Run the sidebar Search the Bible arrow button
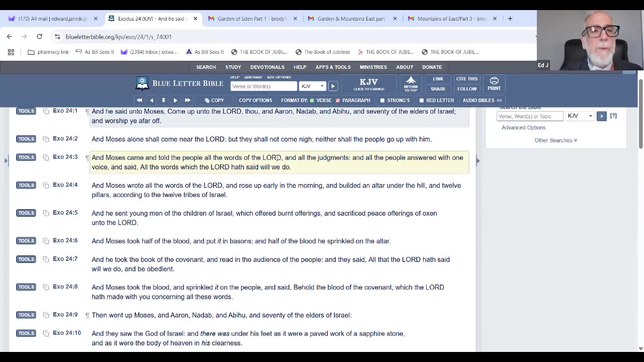The image size is (644, 362). 601,116
